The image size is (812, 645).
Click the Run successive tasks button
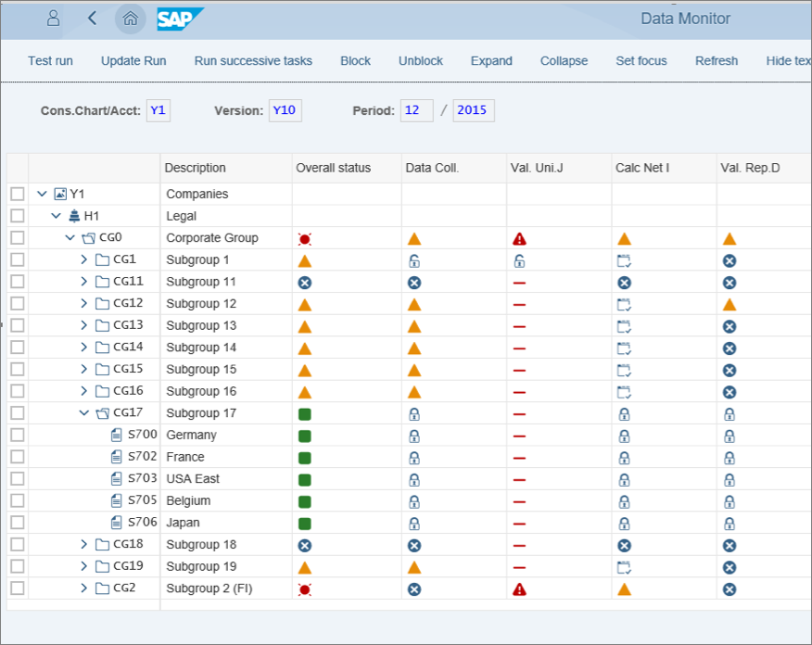click(x=253, y=60)
